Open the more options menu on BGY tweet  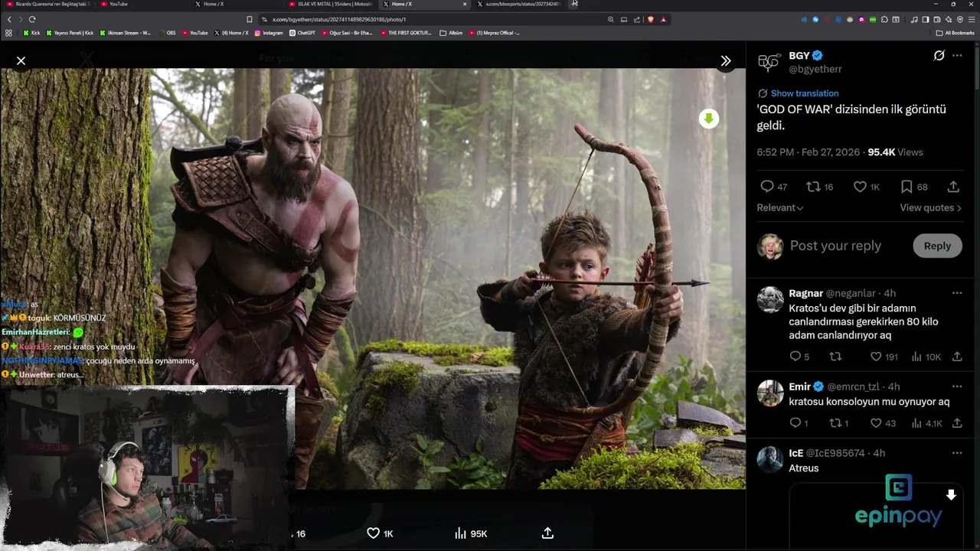pyautogui.click(x=957, y=55)
